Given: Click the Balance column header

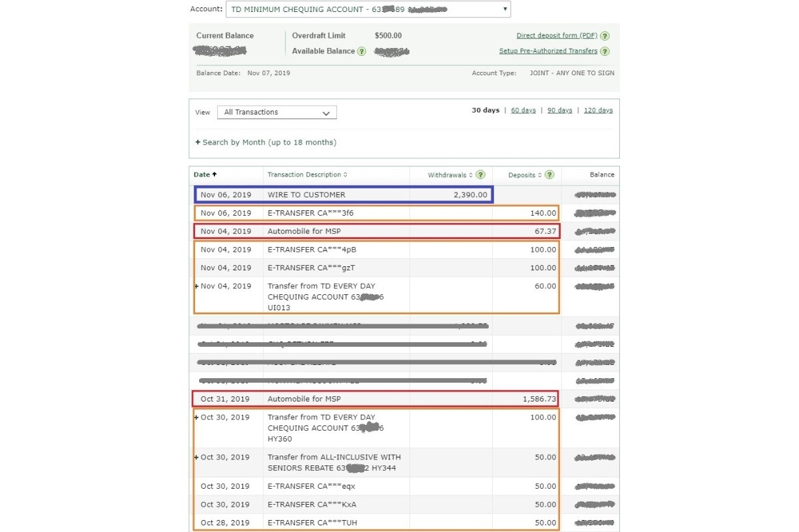Looking at the screenshot, I should click(x=602, y=175).
